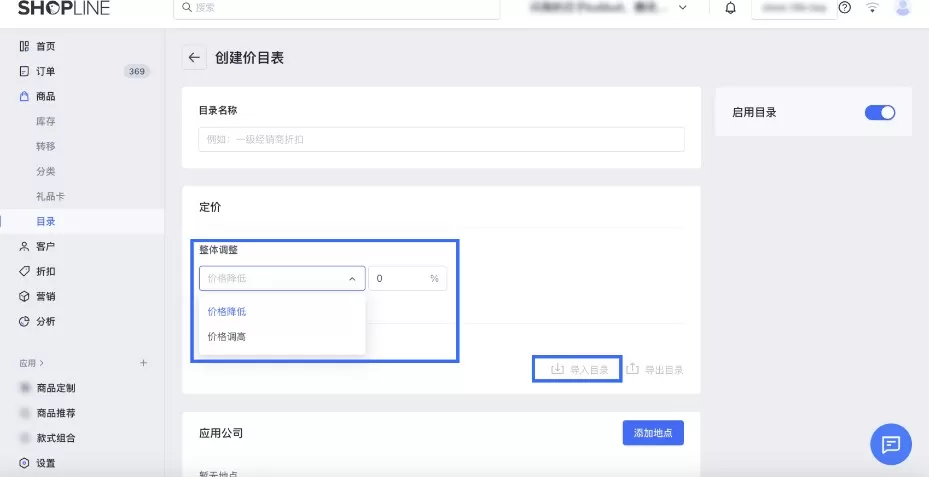Focus the top 搜索 search box
Image resolution: width=929 pixels, height=477 pixels.
[337, 8]
